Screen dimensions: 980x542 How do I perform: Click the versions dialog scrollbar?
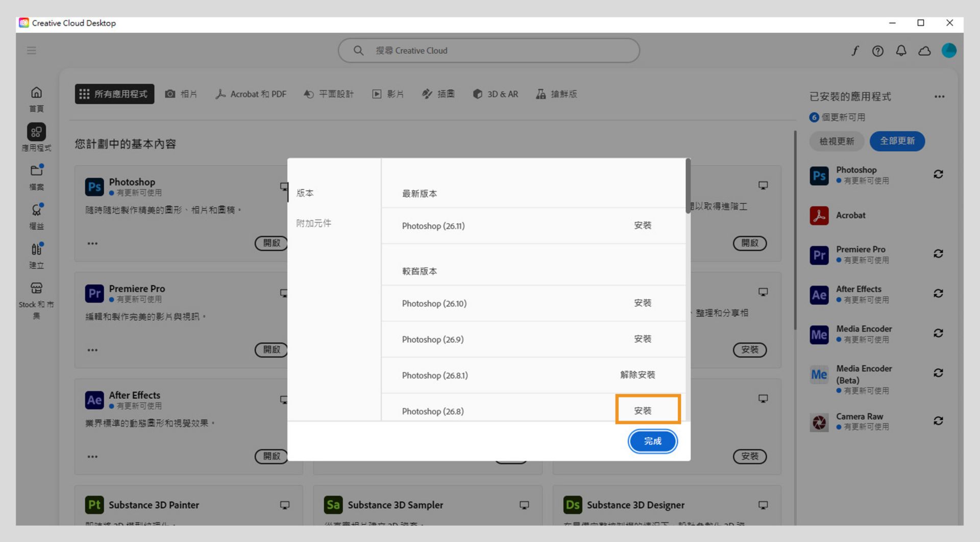(688, 185)
